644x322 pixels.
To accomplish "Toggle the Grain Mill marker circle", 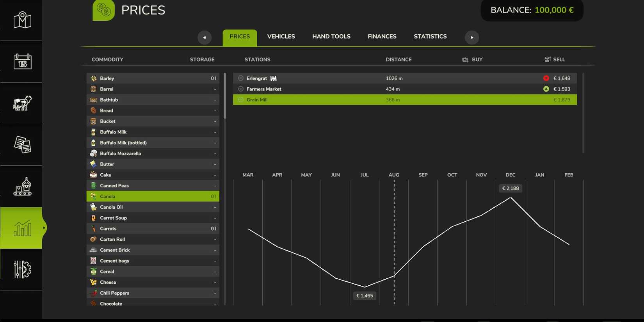I will pos(240,100).
